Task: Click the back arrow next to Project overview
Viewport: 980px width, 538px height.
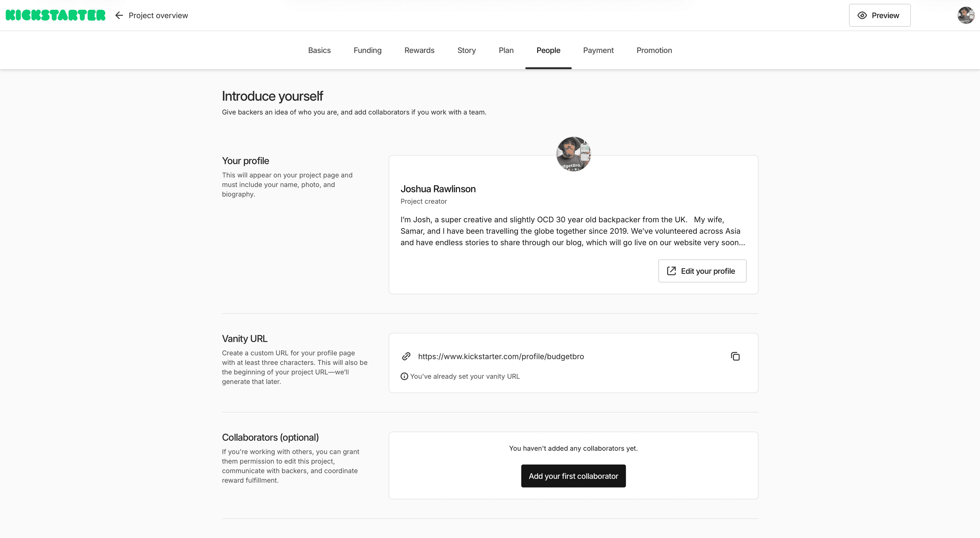Action: point(119,15)
